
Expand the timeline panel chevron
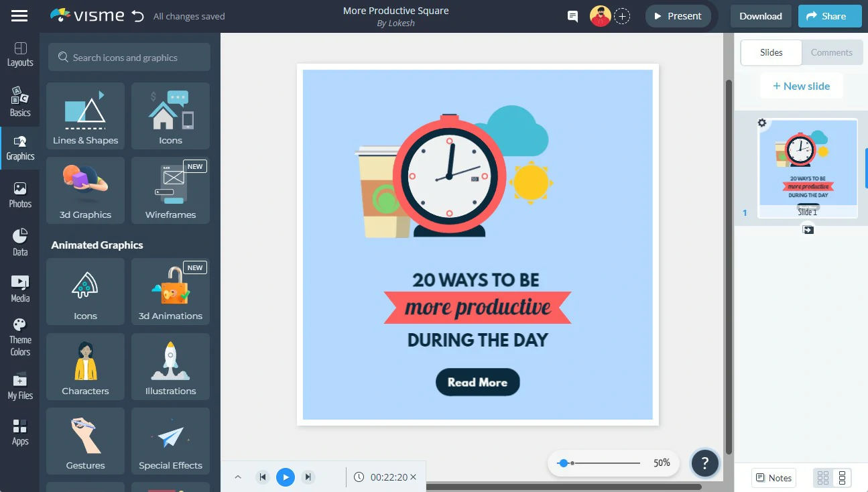coord(238,477)
